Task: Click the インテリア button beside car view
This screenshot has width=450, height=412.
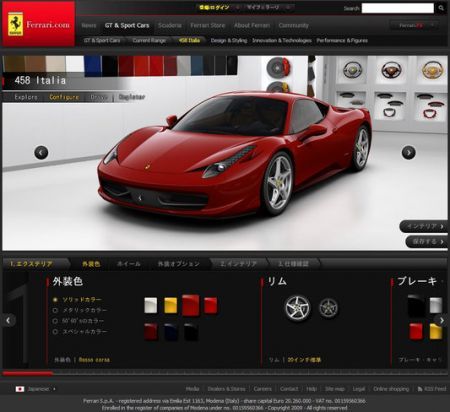Action: 423,226
